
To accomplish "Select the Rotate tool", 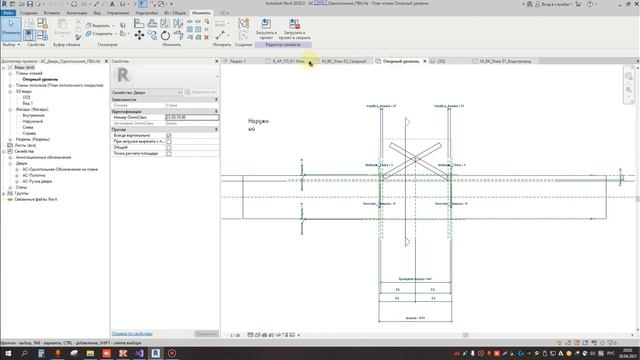I will coord(165,36).
